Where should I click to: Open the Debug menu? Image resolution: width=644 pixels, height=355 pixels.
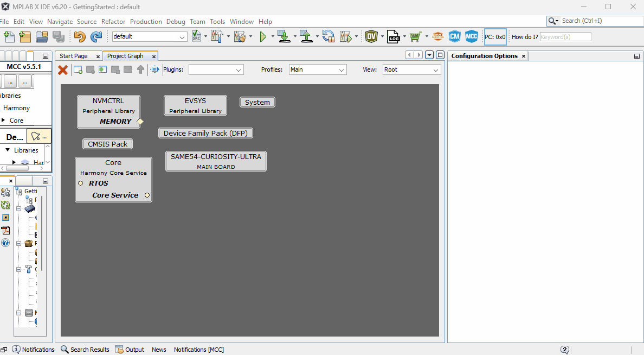click(176, 21)
